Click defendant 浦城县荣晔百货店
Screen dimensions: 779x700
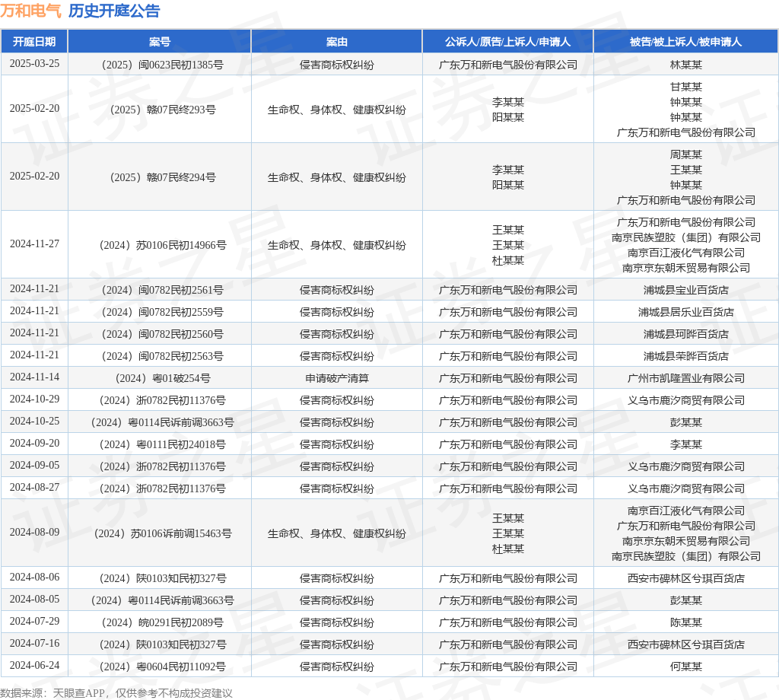[686, 356]
